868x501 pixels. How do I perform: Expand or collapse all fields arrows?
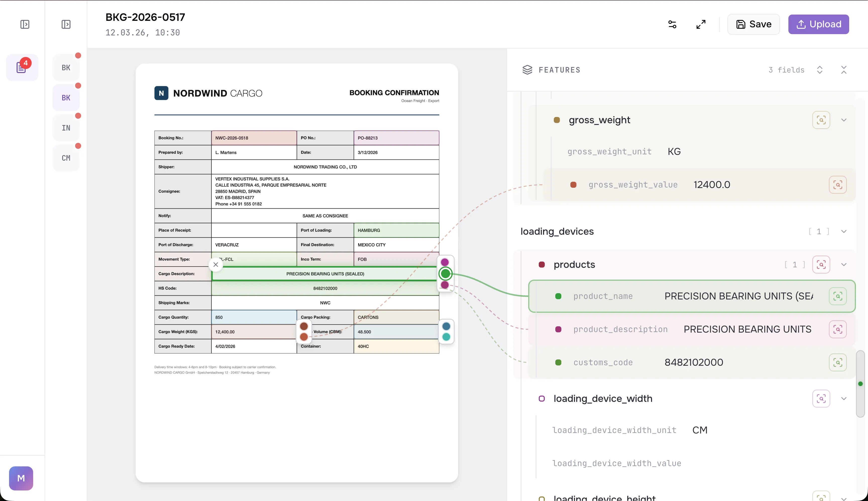tap(820, 70)
